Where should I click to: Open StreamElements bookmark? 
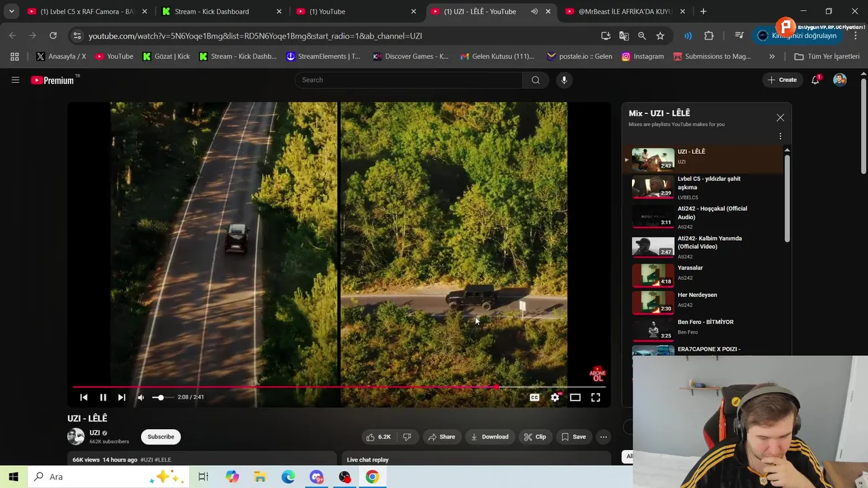click(323, 56)
